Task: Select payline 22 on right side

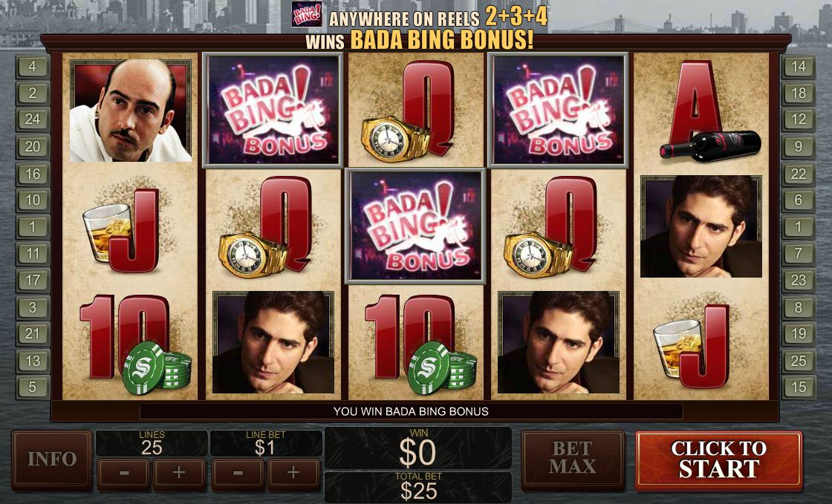Action: (799, 174)
